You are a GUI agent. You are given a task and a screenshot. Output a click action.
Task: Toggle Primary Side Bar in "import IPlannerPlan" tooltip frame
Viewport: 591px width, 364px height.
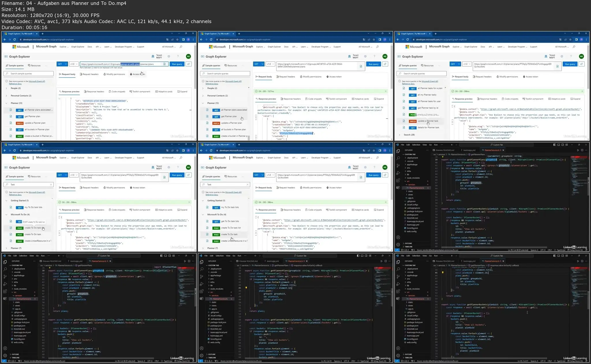162,256
